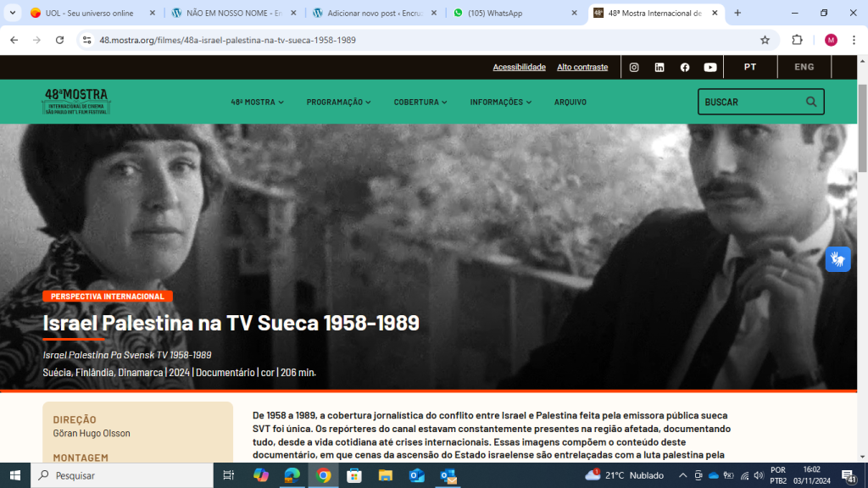Image resolution: width=868 pixels, height=488 pixels.
Task: Open the ARQUIVO menu item
Action: [x=570, y=103]
